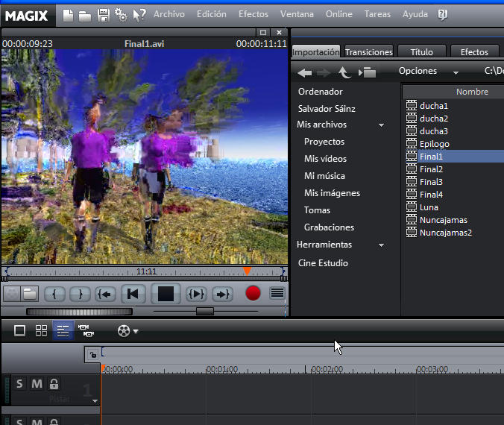This screenshot has height=425, width=504.
Task: Switch to the Transiciones tab
Action: (x=369, y=52)
